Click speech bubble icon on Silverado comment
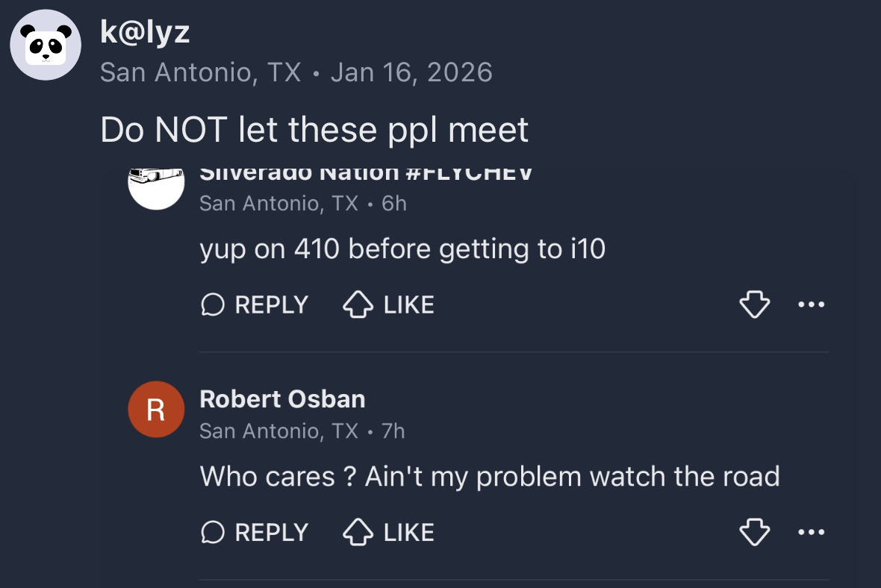 213,304
